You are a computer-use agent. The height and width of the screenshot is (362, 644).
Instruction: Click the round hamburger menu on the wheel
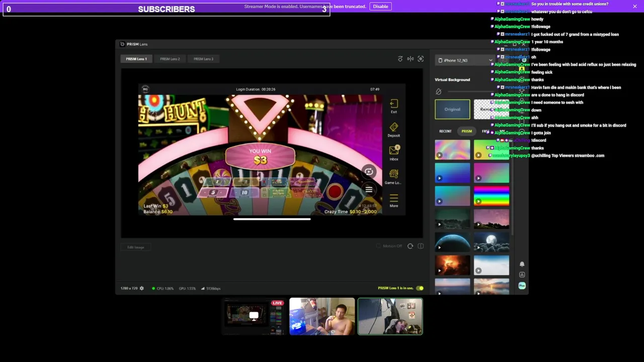(369, 190)
